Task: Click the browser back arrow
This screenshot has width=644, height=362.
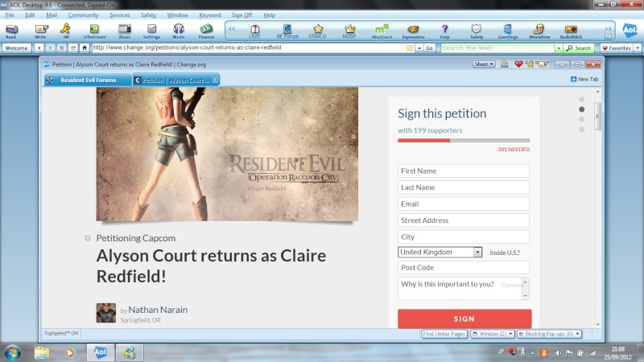Action: click(x=39, y=48)
